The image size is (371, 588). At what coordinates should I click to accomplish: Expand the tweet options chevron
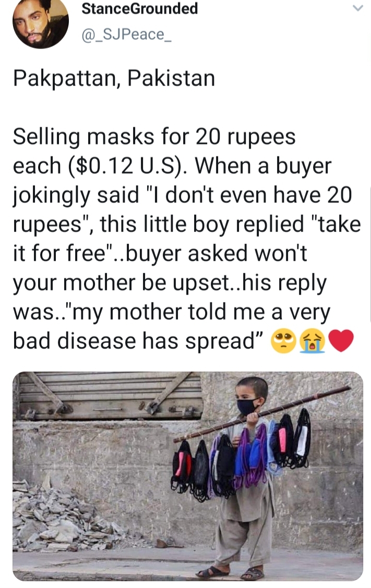coord(357,8)
